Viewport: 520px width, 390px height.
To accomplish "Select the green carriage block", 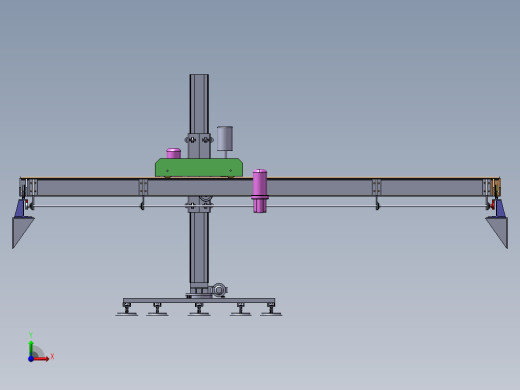I will pyautogui.click(x=199, y=168).
